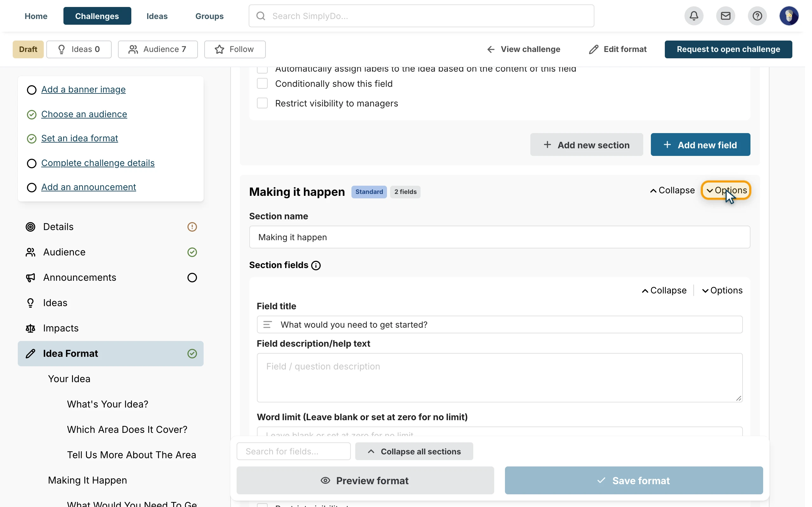Open the user profile avatar
The width and height of the screenshot is (812, 507).
coord(789,16)
